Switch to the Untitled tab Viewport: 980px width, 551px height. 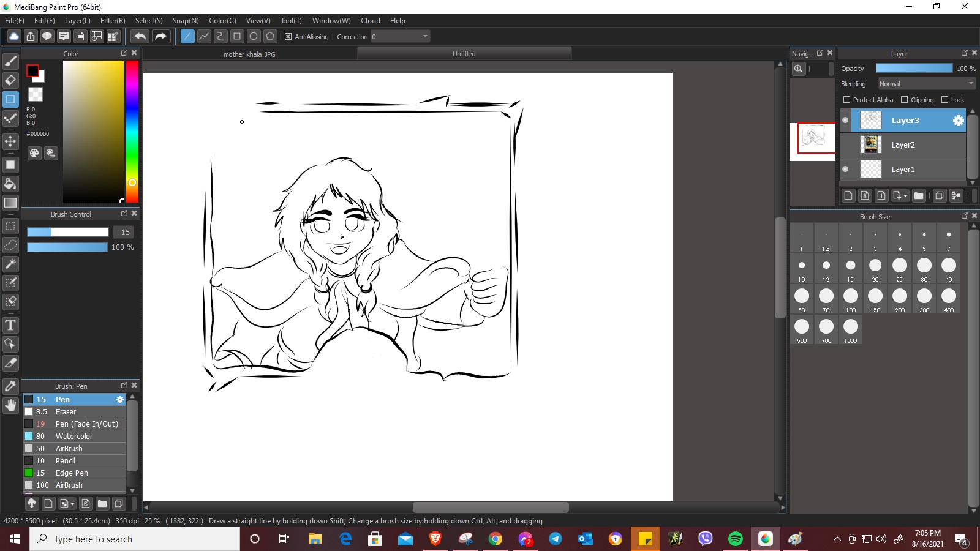[464, 54]
